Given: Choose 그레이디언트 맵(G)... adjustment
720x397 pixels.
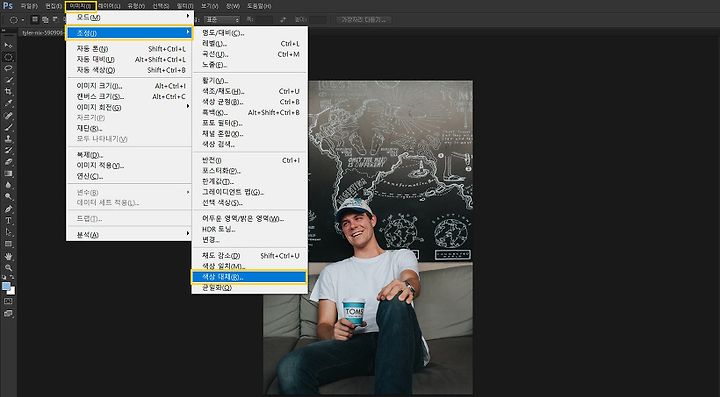Looking at the screenshot, I should click(x=249, y=192).
